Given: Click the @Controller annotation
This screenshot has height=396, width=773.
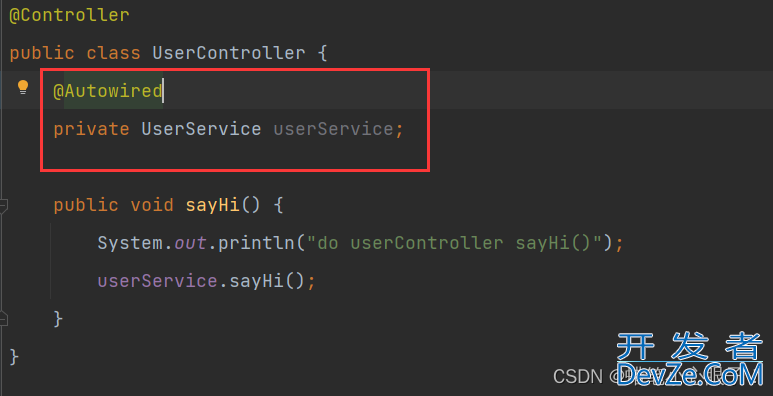Looking at the screenshot, I should [x=70, y=15].
